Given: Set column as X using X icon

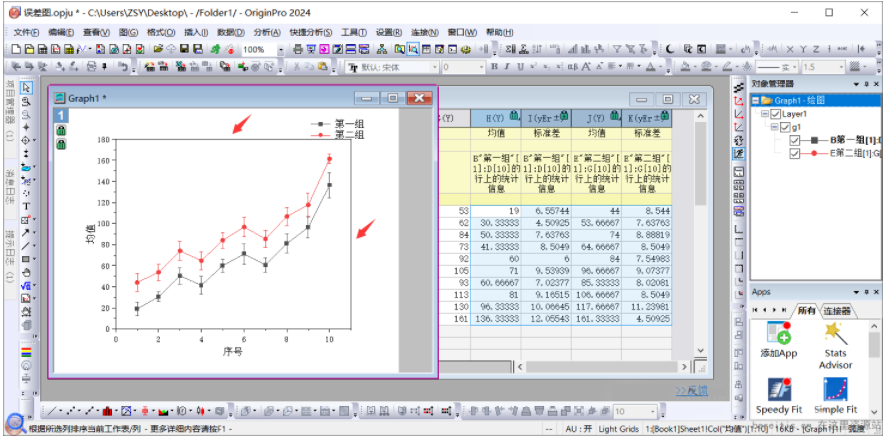Looking at the screenshot, I should click(x=790, y=49).
